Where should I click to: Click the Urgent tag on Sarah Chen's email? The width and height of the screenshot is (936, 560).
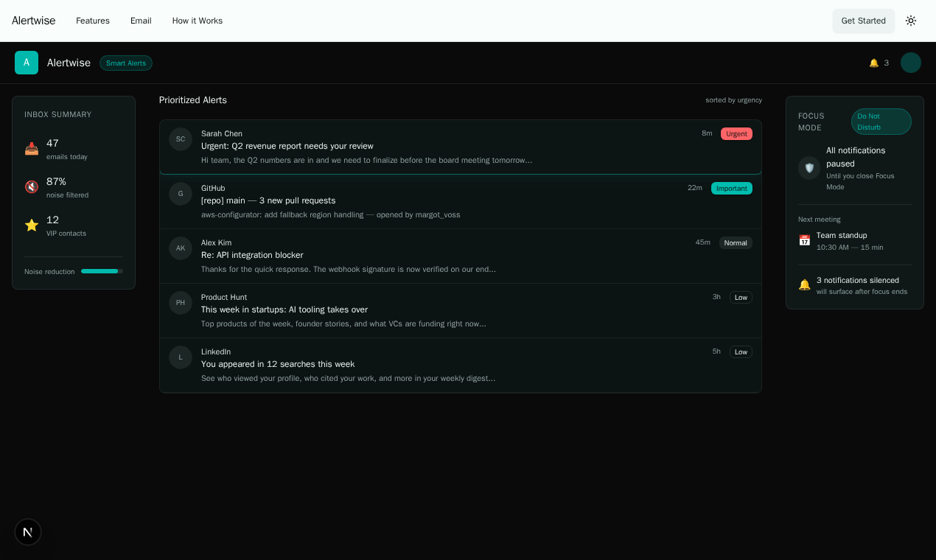click(736, 133)
